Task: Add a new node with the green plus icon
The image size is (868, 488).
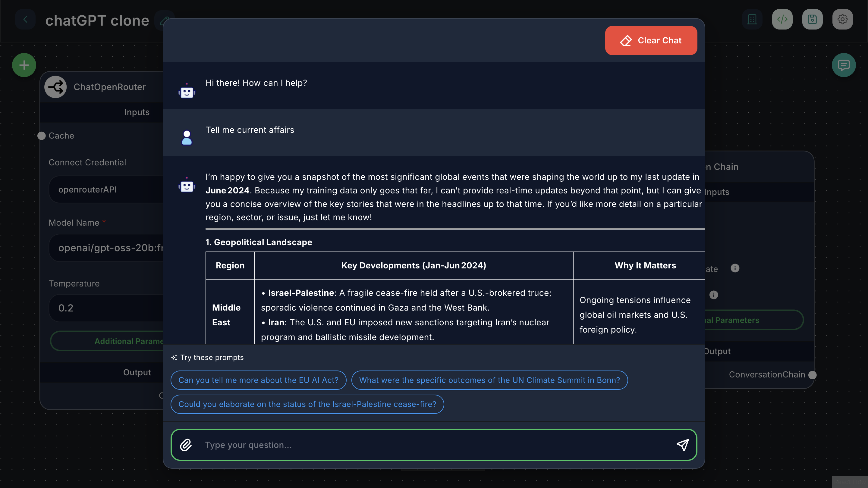Action: 24,65
